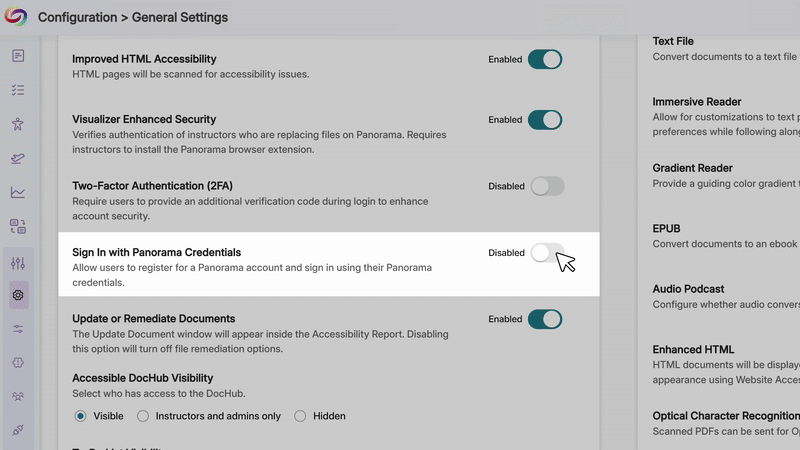Open the hand-with-pen sidebar icon
The width and height of the screenshot is (800, 450).
(x=18, y=158)
